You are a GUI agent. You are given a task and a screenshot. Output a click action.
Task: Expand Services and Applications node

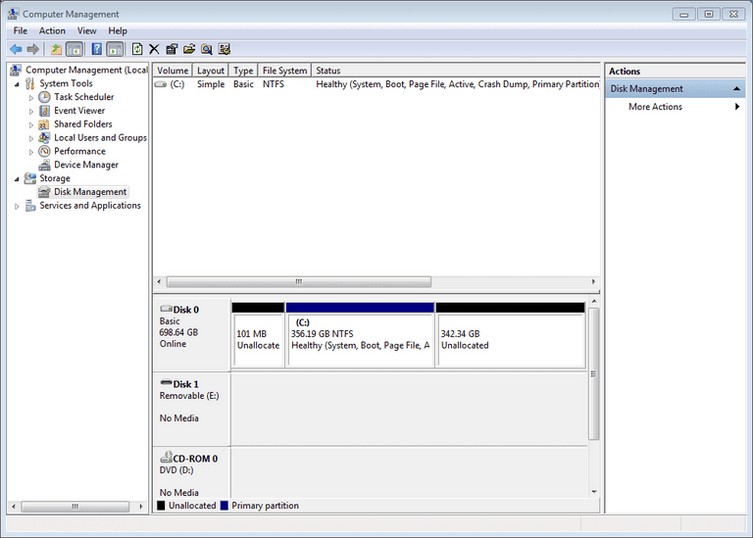point(17,206)
